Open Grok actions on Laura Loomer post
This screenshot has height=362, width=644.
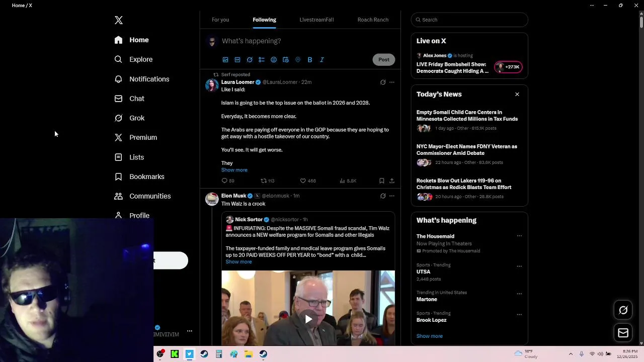[x=383, y=82]
